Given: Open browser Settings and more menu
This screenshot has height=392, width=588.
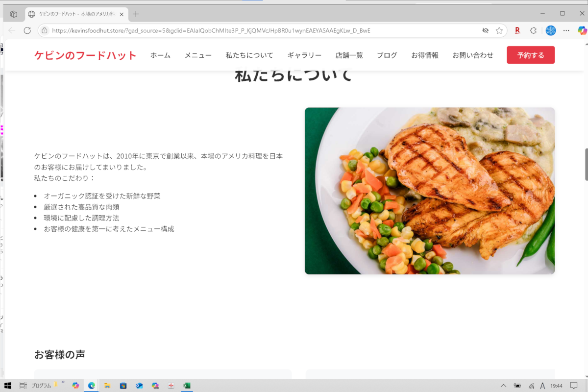Looking at the screenshot, I should coord(566,30).
